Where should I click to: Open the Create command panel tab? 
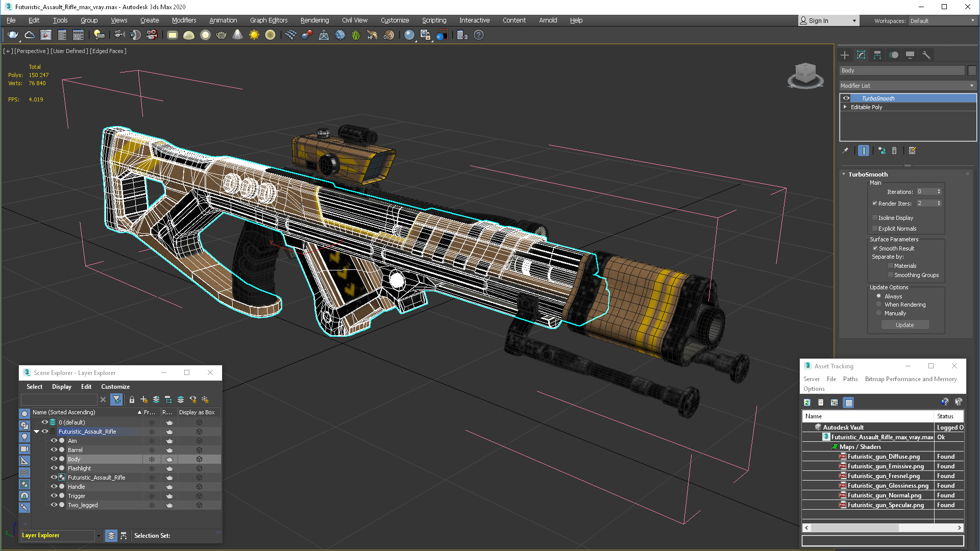845,55
